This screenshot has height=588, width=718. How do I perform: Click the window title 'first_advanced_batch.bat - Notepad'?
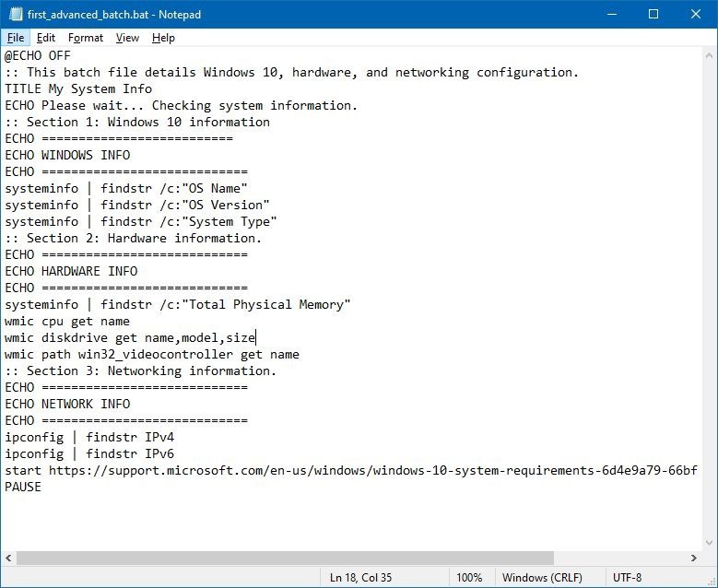pos(114,15)
